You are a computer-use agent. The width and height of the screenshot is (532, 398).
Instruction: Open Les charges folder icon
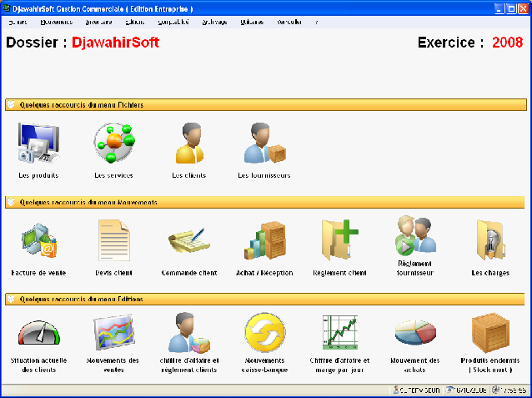490,240
